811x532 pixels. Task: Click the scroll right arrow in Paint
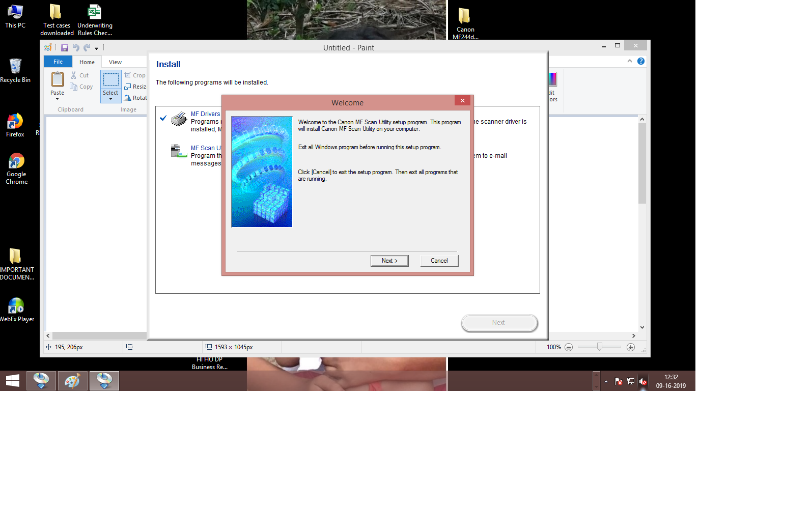point(634,336)
